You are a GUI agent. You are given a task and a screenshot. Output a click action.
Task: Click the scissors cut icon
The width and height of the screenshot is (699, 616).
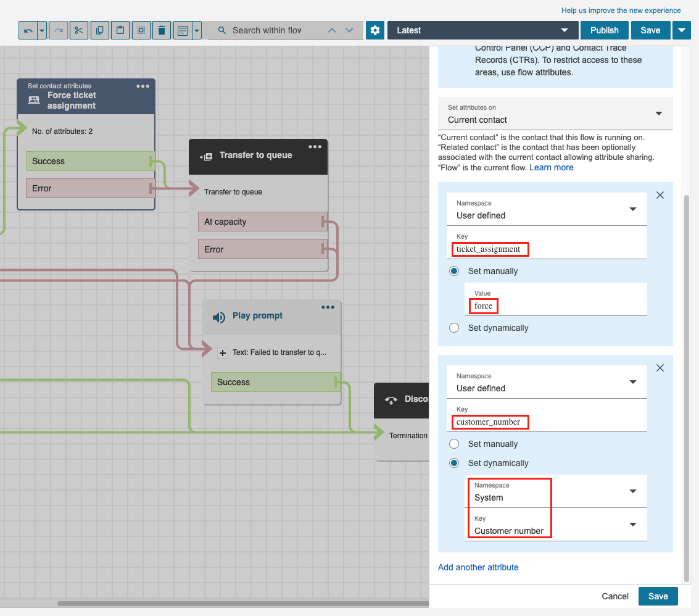pyautogui.click(x=78, y=30)
